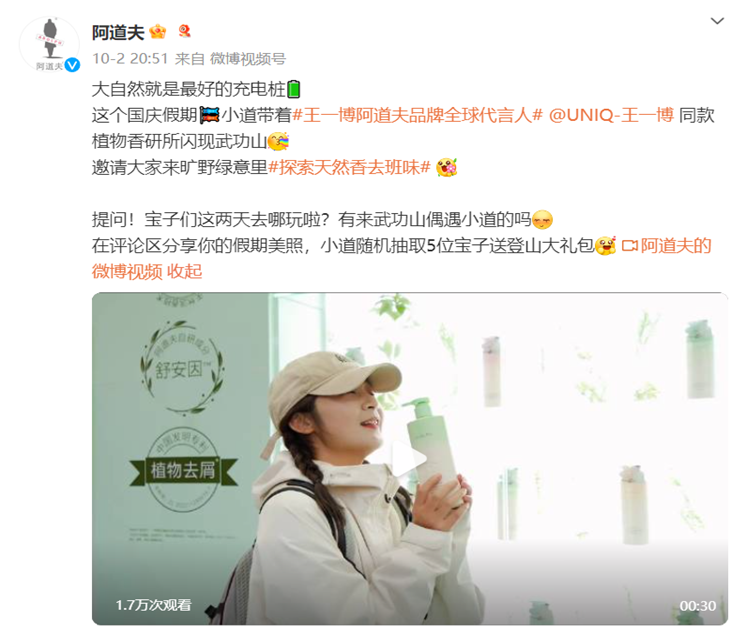746x635 pixels.
Task: Click the video camera icon before 阿道夫的
Action: click(x=629, y=246)
